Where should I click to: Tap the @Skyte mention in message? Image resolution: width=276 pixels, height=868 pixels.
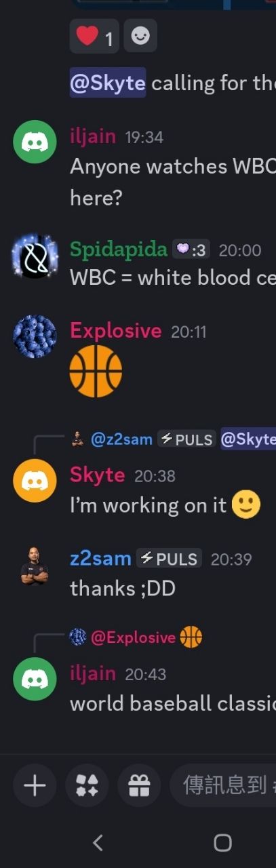(x=108, y=83)
